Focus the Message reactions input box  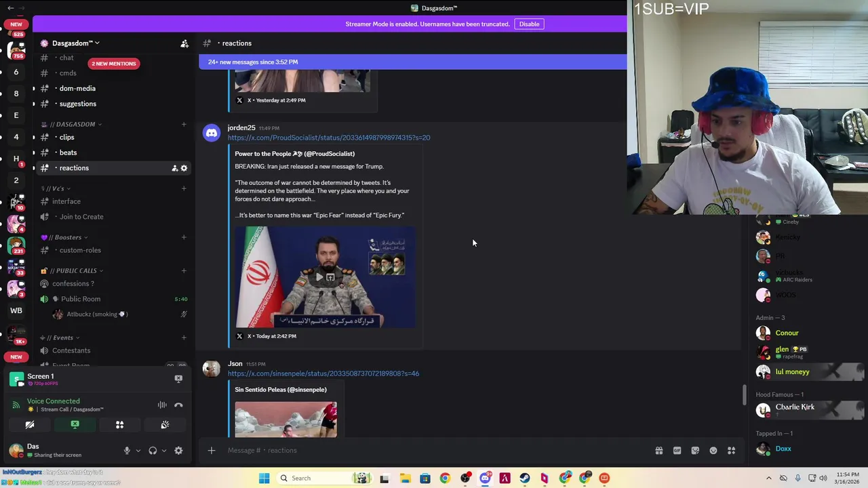pos(434,451)
